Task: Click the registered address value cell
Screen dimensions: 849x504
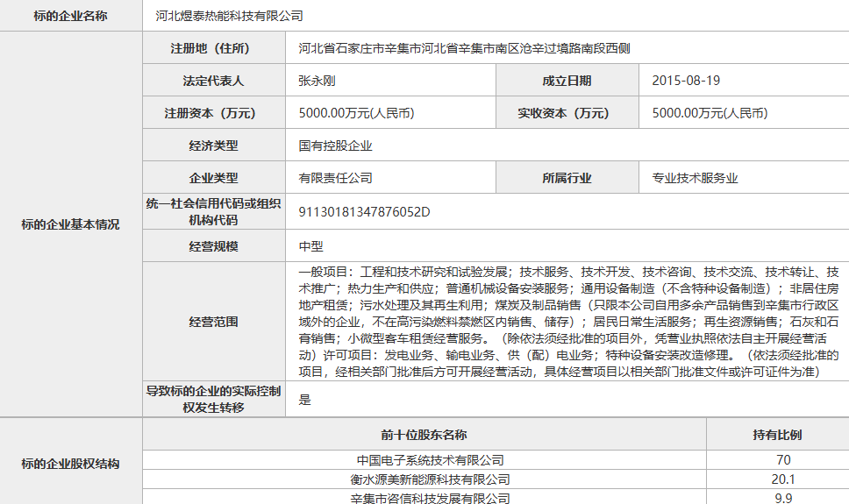Action: coord(464,48)
